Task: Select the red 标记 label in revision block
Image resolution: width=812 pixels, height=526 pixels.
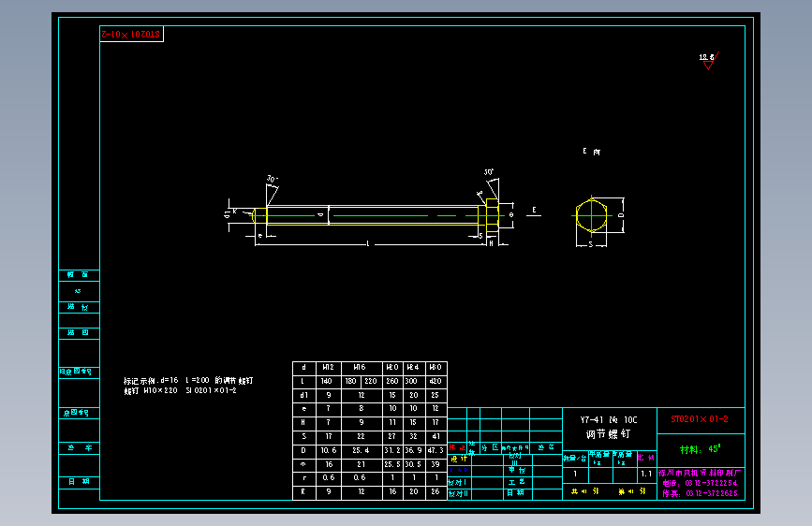Action: pyautogui.click(x=457, y=447)
